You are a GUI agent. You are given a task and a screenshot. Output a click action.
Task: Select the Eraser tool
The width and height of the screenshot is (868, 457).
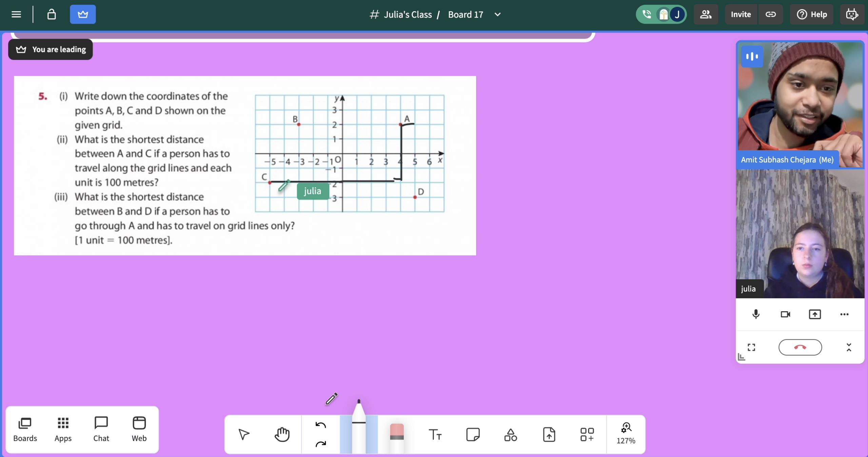click(397, 434)
